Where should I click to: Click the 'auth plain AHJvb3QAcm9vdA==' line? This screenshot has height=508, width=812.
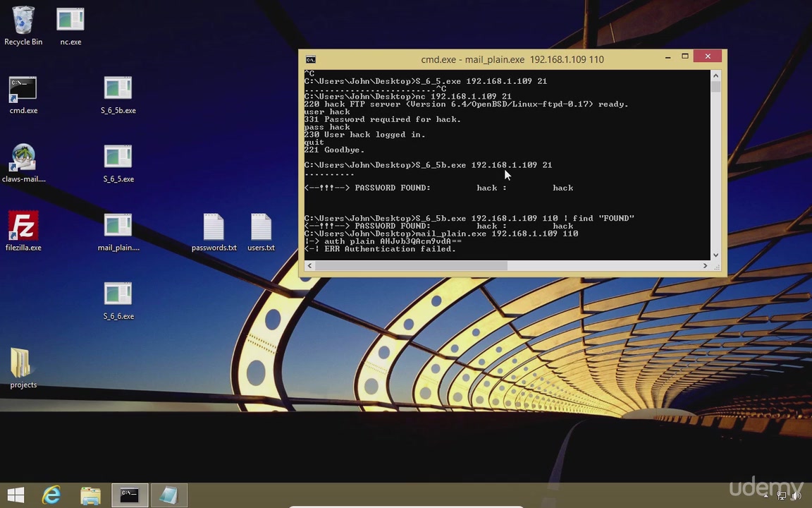point(383,241)
